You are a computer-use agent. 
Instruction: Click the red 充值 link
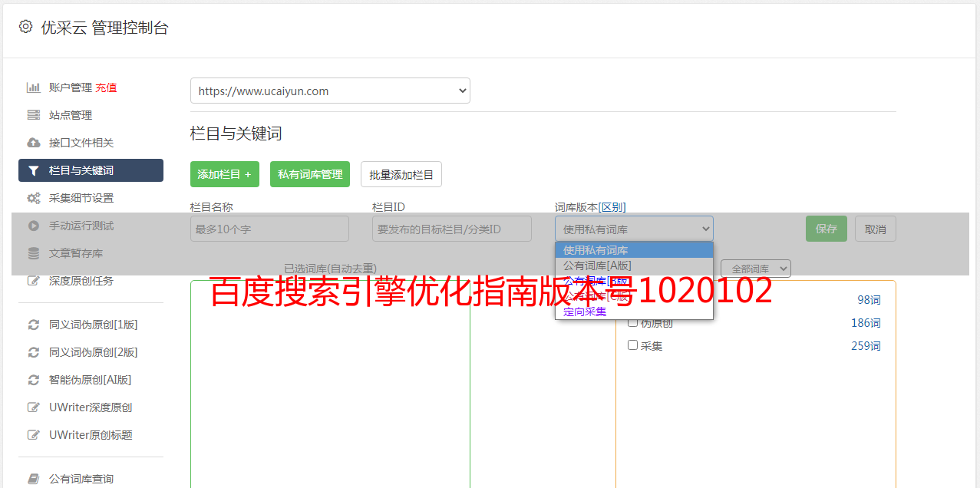tap(106, 87)
